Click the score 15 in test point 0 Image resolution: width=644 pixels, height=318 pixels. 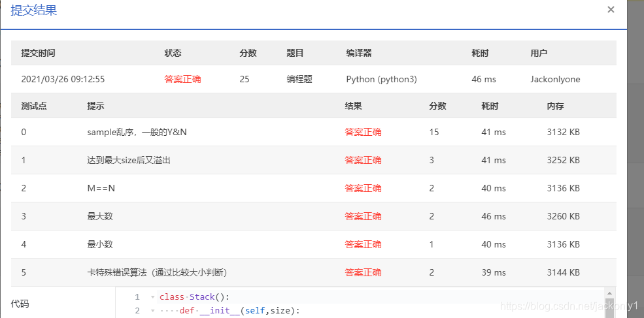[x=434, y=132]
